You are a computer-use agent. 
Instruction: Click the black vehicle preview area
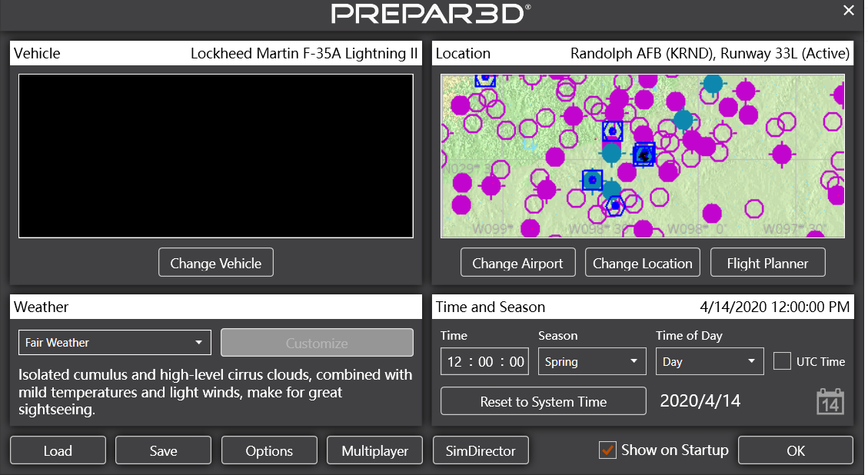[216, 156]
